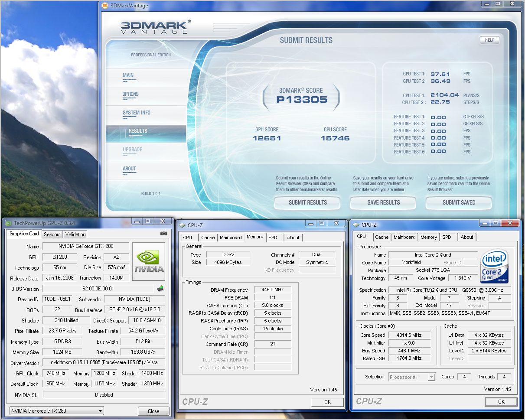Open the GeForce GTX 280 GPU selector dropdown

pyautogui.click(x=57, y=411)
